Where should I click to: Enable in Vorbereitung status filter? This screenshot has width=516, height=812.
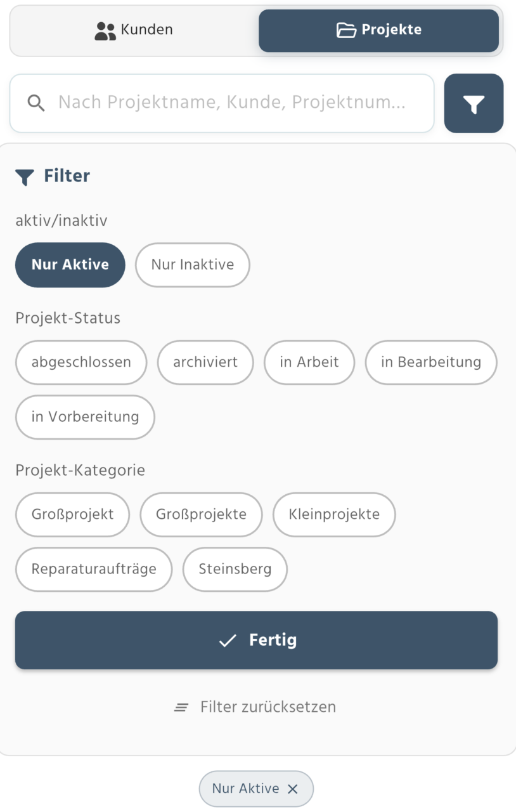coord(85,417)
